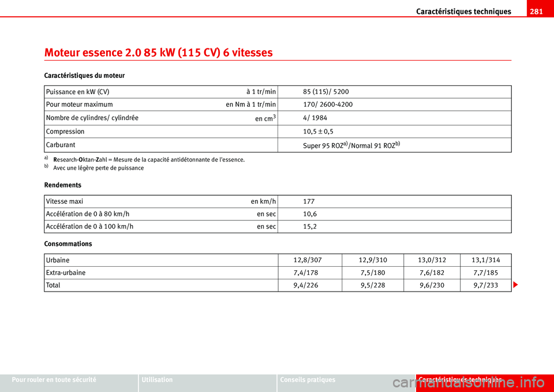Select the torque value '170/ 2600-4200'

pos(328,104)
